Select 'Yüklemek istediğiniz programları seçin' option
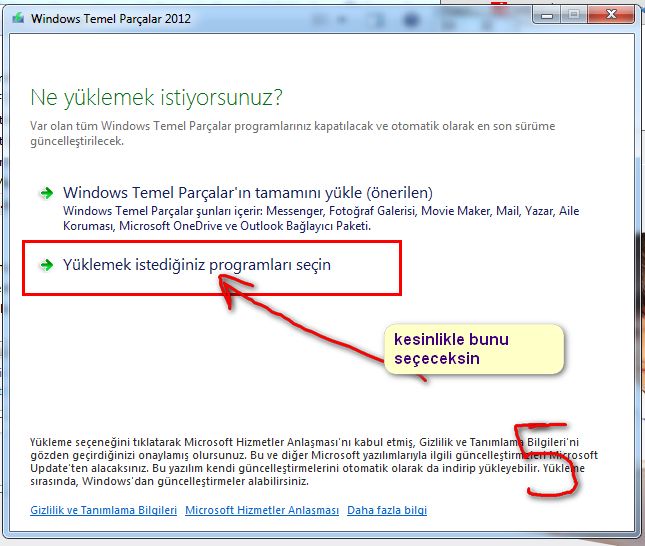 pyautogui.click(x=197, y=265)
